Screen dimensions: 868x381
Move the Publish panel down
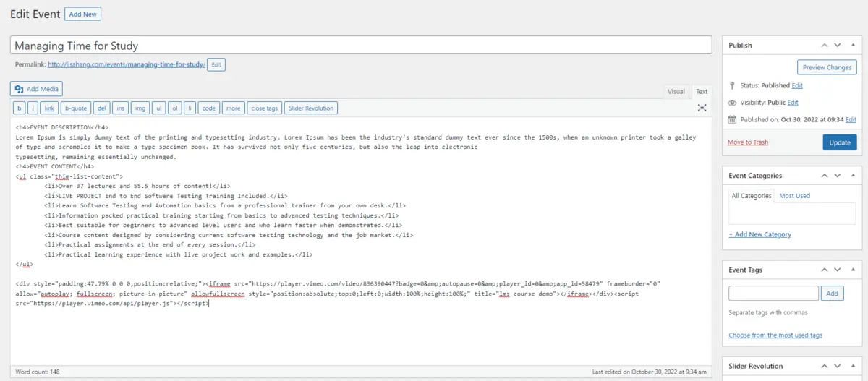coord(838,45)
